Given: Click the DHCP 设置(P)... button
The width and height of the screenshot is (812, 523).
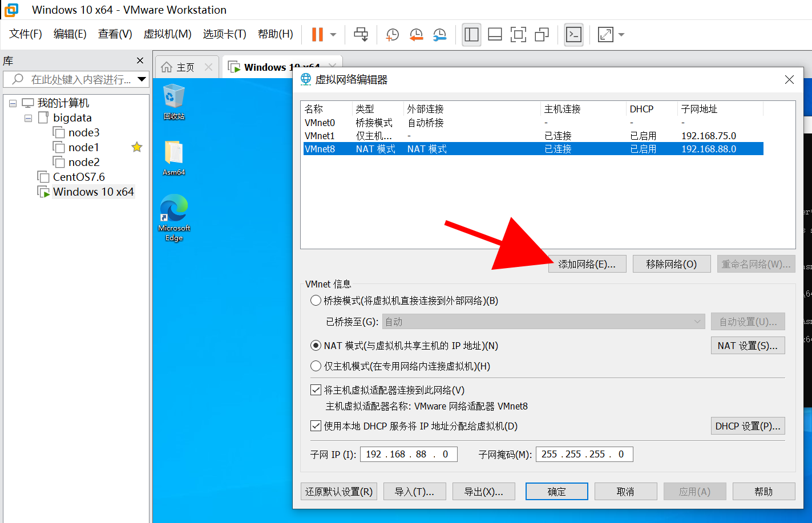Looking at the screenshot, I should tap(748, 426).
